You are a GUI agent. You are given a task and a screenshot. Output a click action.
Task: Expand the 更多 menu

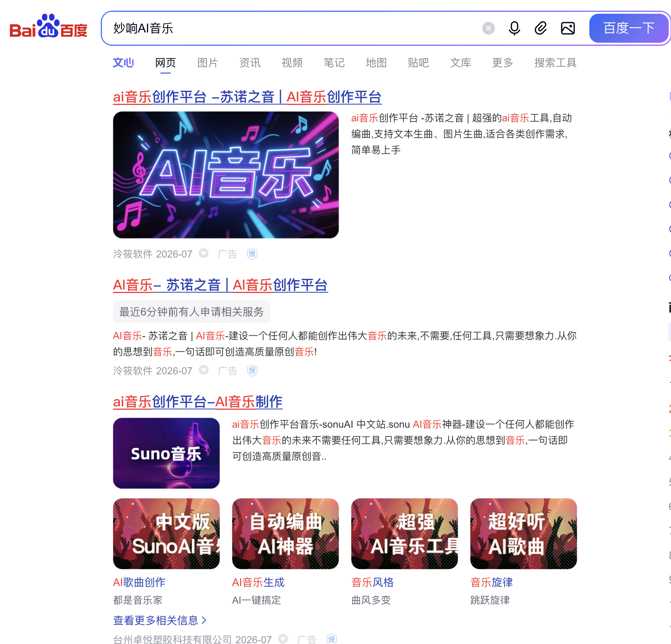click(x=503, y=63)
